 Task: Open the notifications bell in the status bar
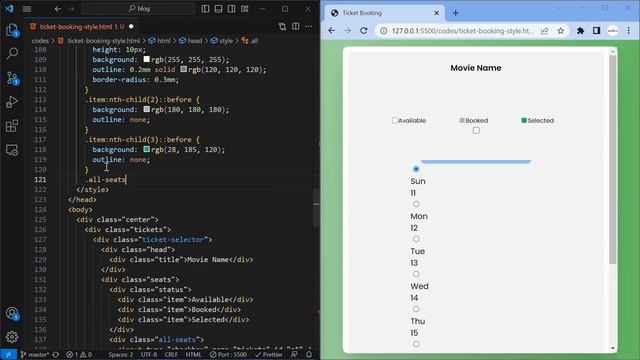(309, 355)
